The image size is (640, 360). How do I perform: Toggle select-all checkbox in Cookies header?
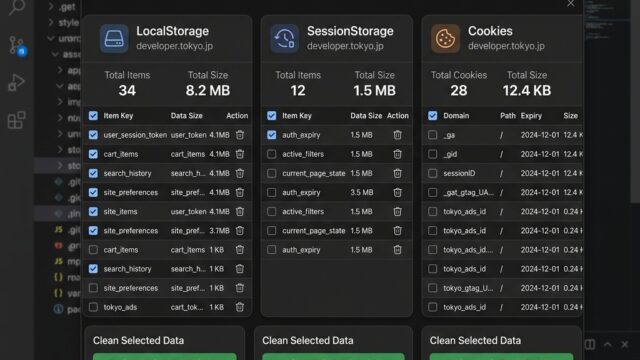click(433, 116)
